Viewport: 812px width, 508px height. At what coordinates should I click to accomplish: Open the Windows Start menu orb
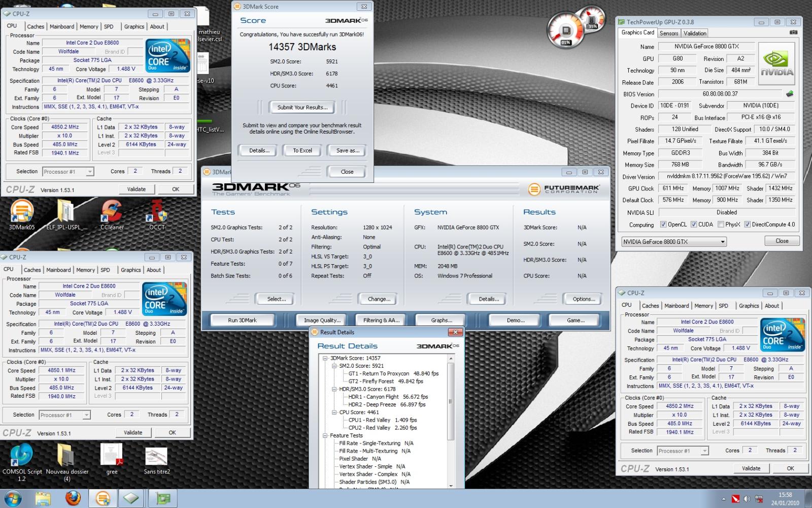pyautogui.click(x=14, y=498)
